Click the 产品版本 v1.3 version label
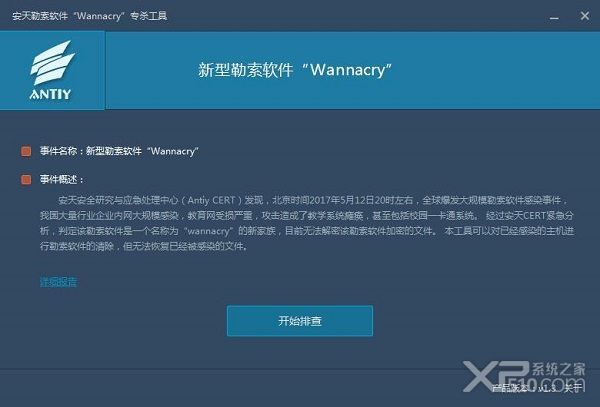 point(524,389)
